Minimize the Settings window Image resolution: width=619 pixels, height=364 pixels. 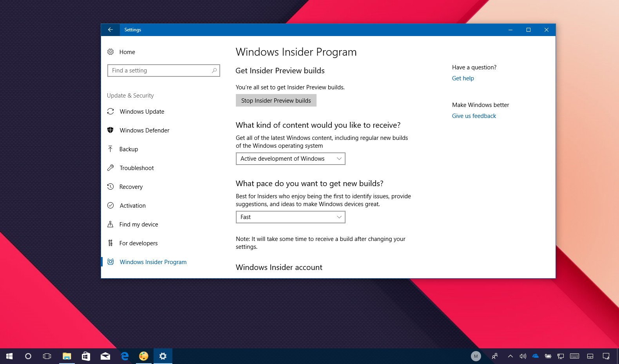tap(510, 30)
